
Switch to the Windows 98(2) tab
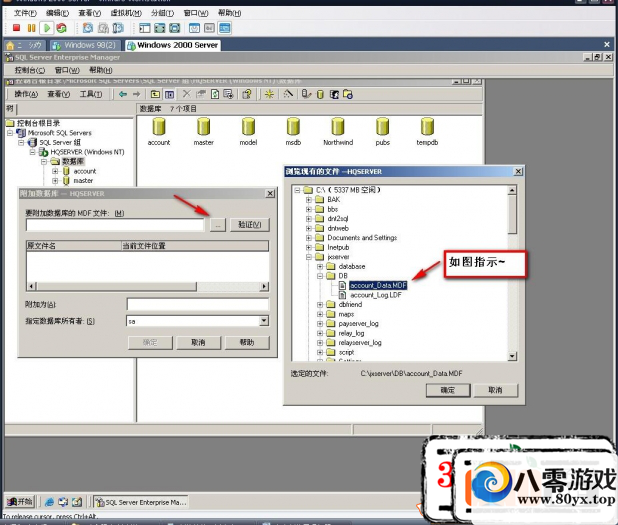coord(84,45)
